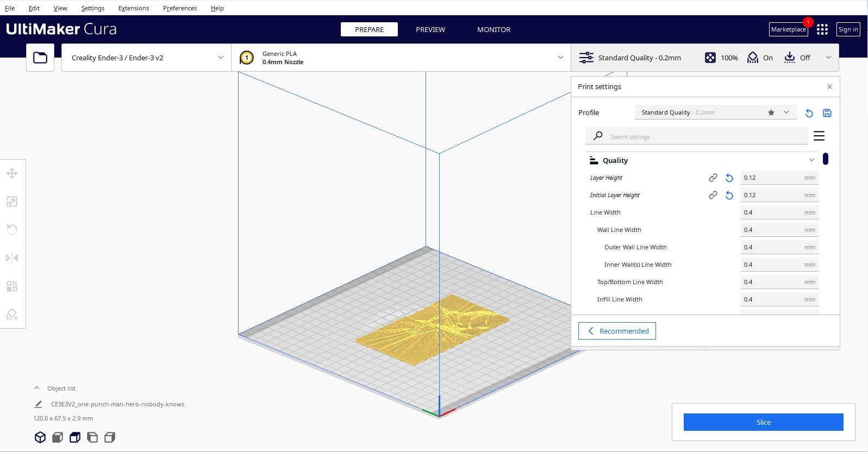
Task: Click the Top/Bottom Line Width field
Action: 779,282
